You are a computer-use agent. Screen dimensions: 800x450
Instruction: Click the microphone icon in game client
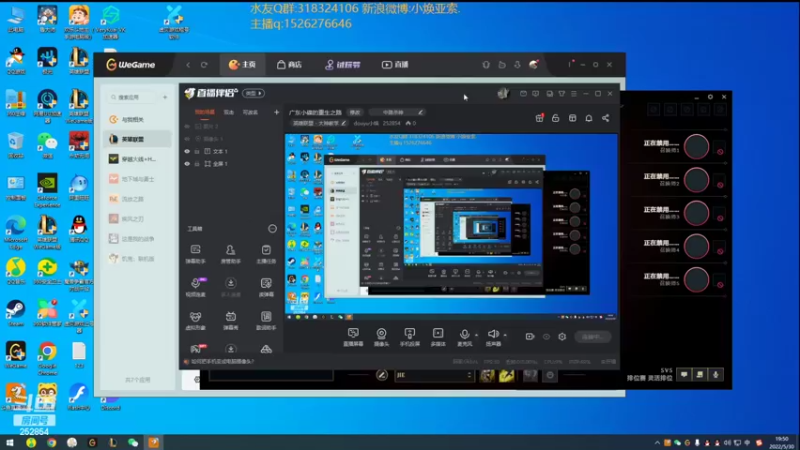coord(716,375)
